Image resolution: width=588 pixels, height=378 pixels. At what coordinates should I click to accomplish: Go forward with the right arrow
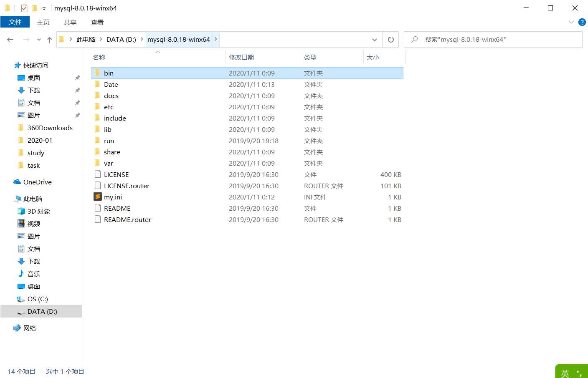point(26,40)
